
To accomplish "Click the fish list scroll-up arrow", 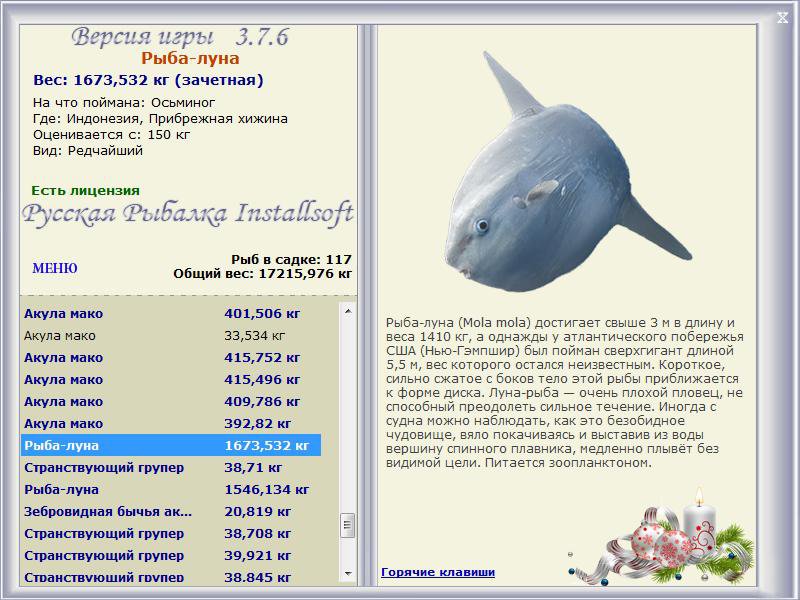I will tap(348, 311).
